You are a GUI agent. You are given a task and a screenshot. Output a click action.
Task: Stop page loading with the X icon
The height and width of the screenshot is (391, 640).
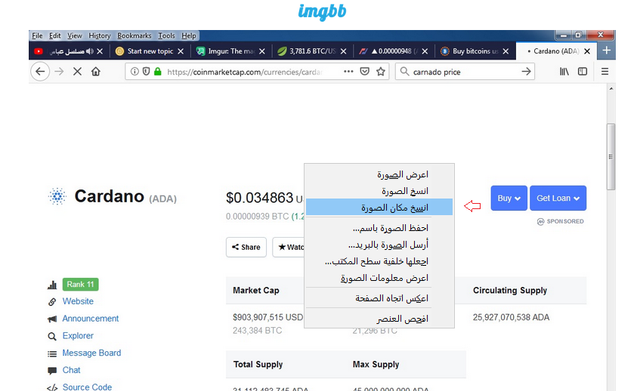click(77, 72)
